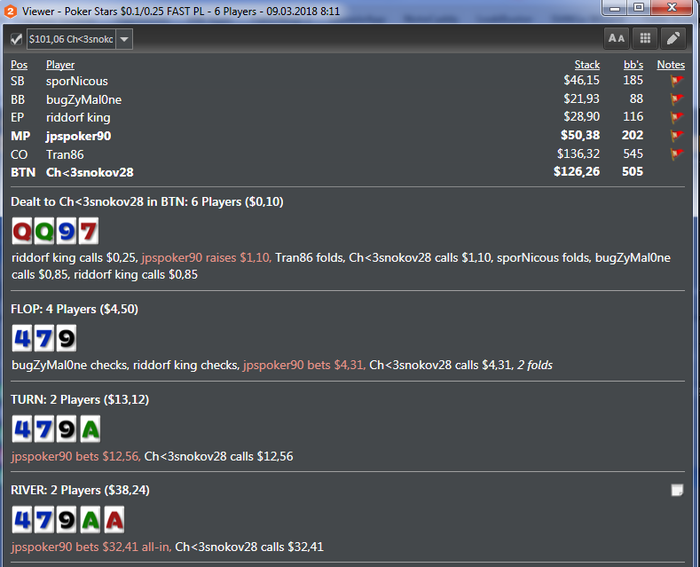Expand the hand selector dropdown arrow
This screenshot has height=567, width=700.
(124, 39)
